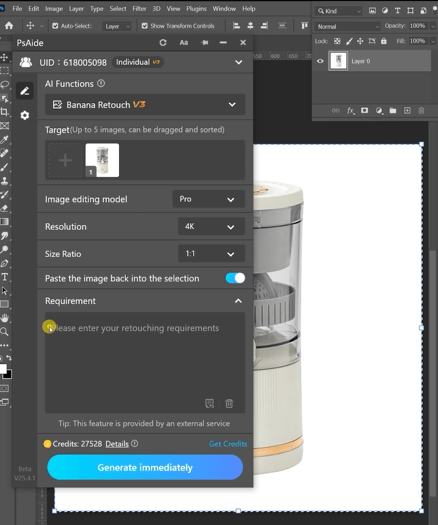Viewport: 438px width, 525px height.
Task: Open the PsAide retouch pencil tab
Action: tap(25, 91)
